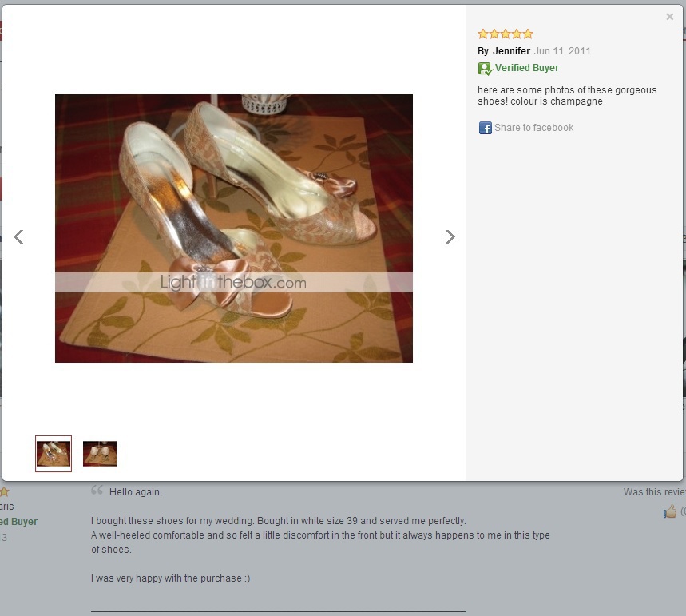Click the 'Hello again,' review text
686x616 pixels.
point(136,492)
